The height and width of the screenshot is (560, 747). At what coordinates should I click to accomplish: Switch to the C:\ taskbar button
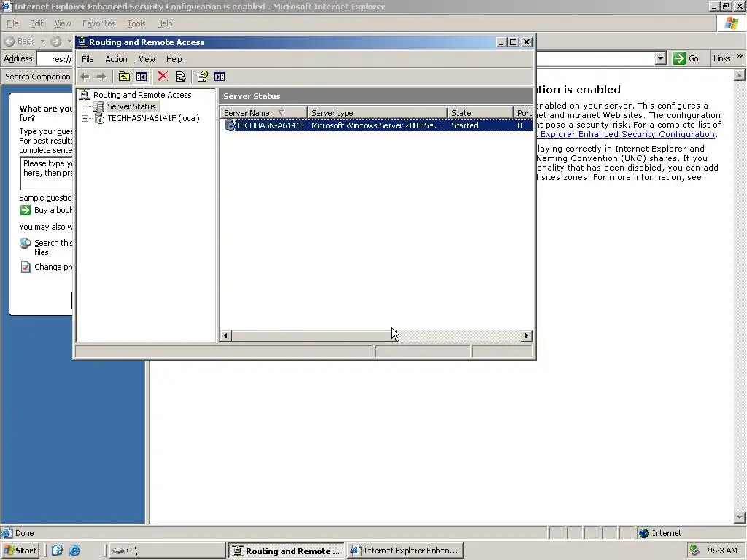tap(166, 551)
